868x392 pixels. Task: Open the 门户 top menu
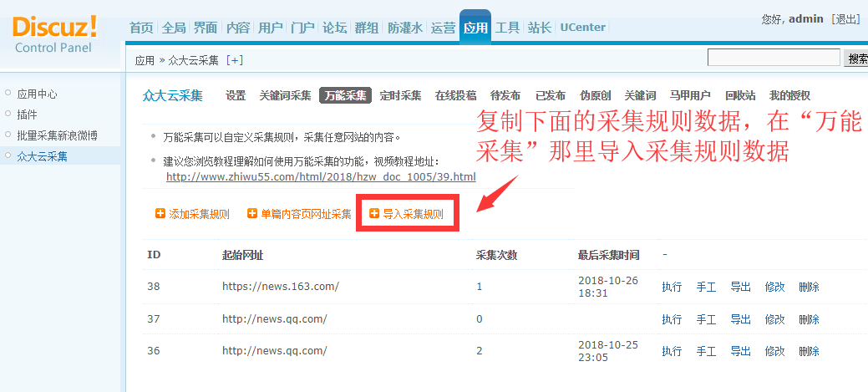tap(302, 28)
